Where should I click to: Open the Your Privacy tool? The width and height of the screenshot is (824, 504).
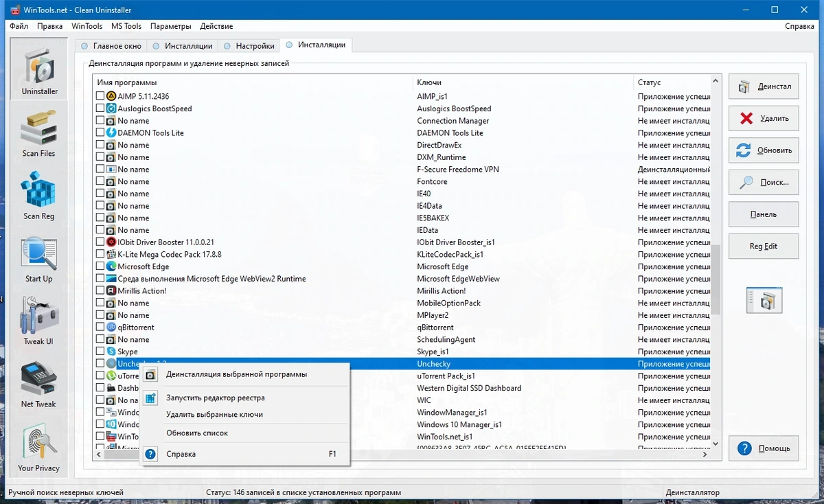[38, 448]
